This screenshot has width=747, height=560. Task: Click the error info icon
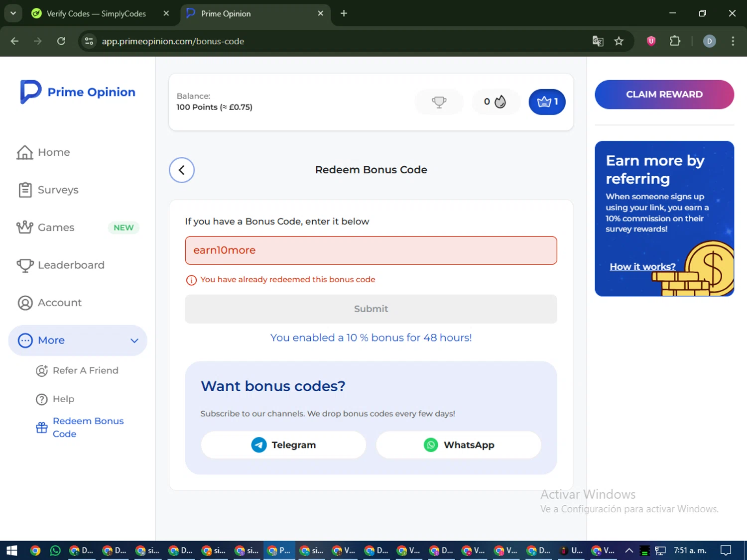click(191, 280)
